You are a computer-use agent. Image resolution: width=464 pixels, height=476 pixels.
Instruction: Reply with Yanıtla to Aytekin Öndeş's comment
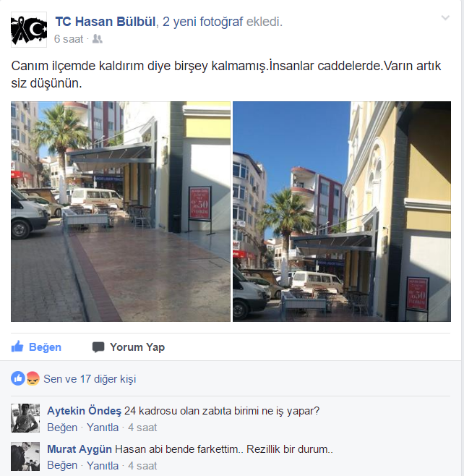click(x=103, y=428)
